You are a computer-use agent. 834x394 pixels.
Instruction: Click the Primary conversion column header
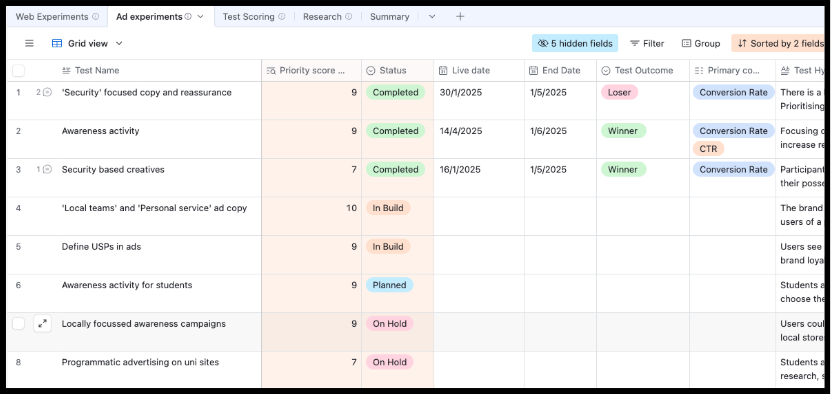[733, 70]
